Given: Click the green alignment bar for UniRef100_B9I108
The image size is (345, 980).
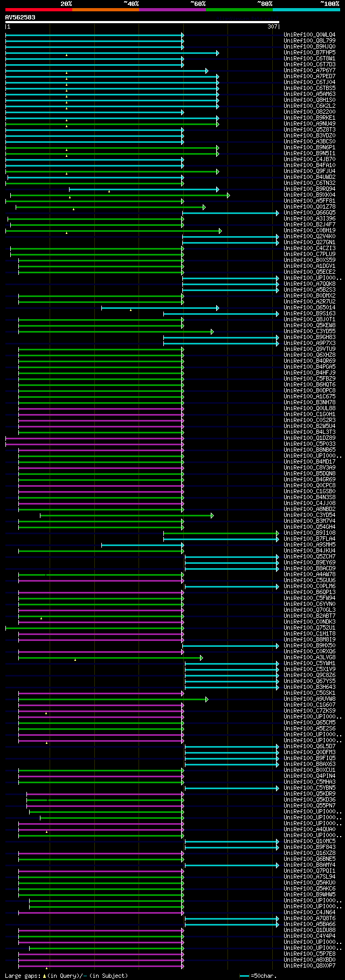Looking at the screenshot, I should point(221,534).
